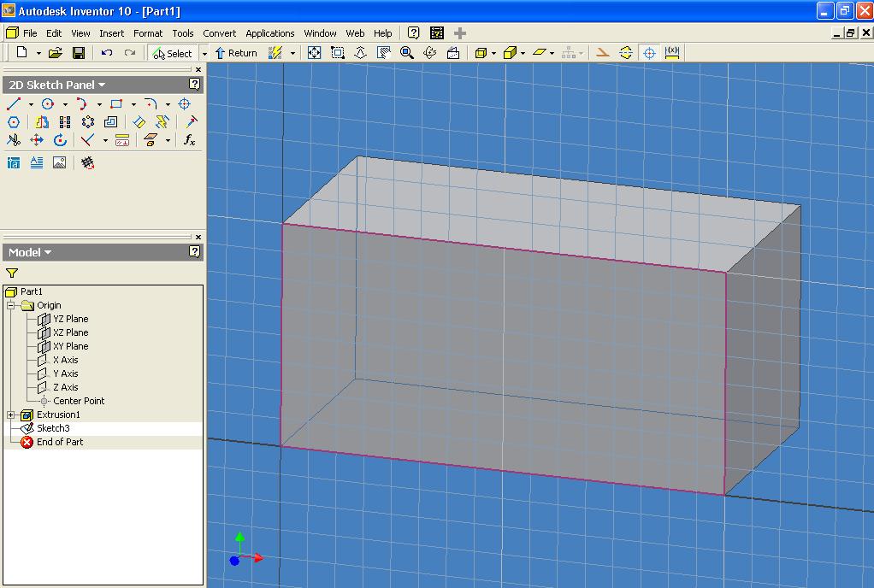Click the yellow browser filter funnel icon

tap(12, 273)
